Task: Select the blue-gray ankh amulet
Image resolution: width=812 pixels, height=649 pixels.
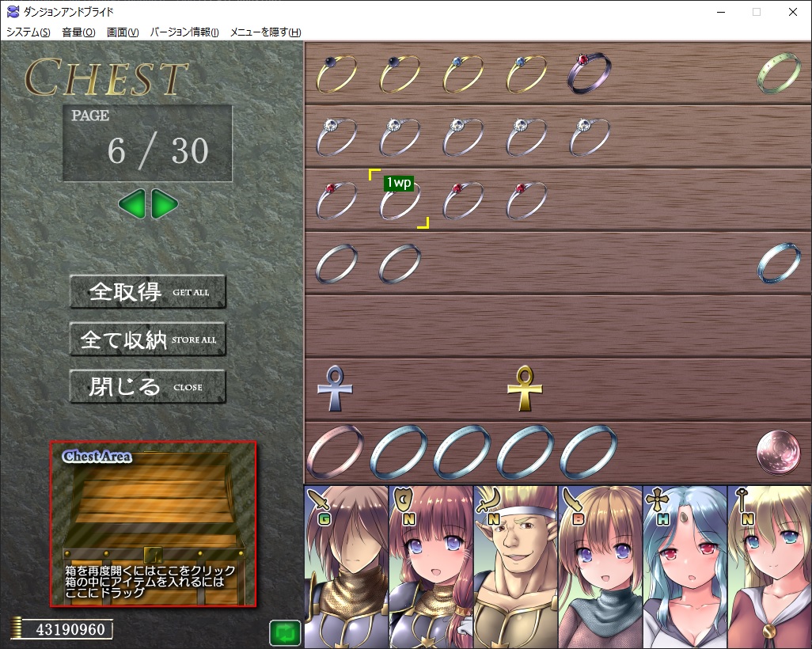Action: click(x=335, y=389)
